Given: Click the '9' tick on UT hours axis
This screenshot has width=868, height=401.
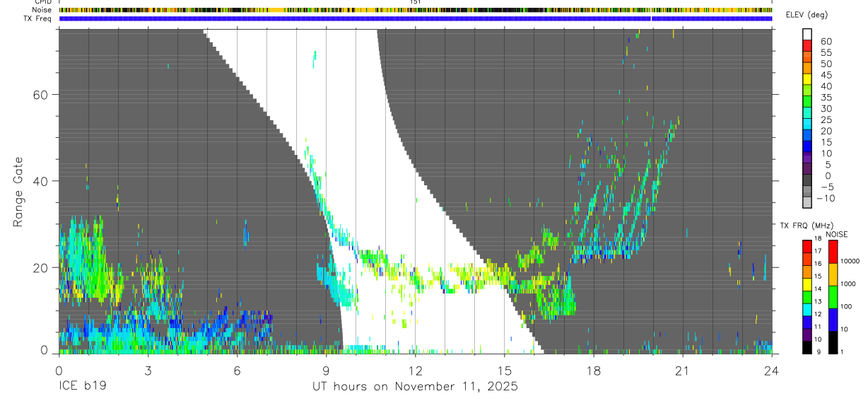Looking at the screenshot, I should tap(326, 370).
